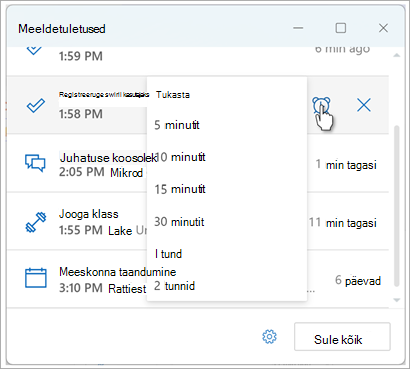Click the 6 päevad label
The width and height of the screenshot is (410, 369).
[358, 281]
